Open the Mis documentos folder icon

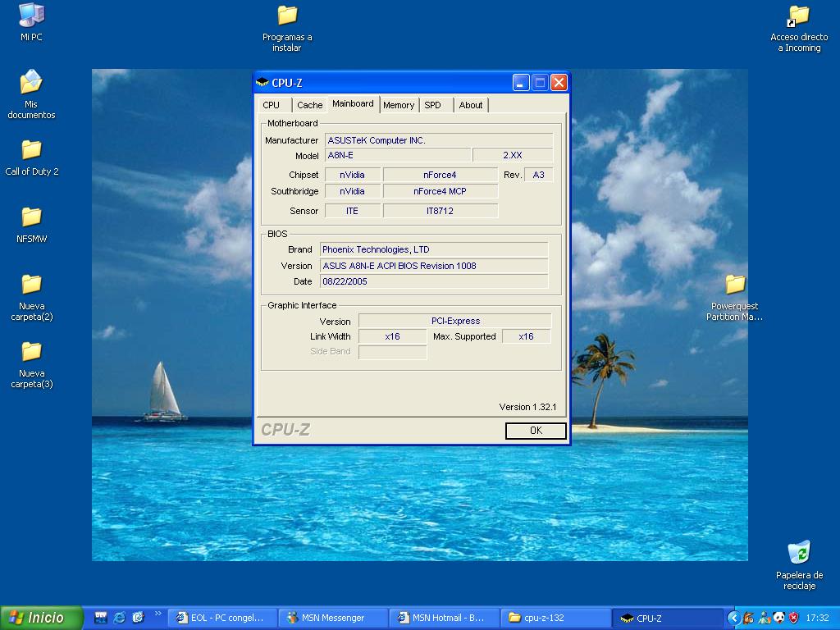click(x=31, y=94)
